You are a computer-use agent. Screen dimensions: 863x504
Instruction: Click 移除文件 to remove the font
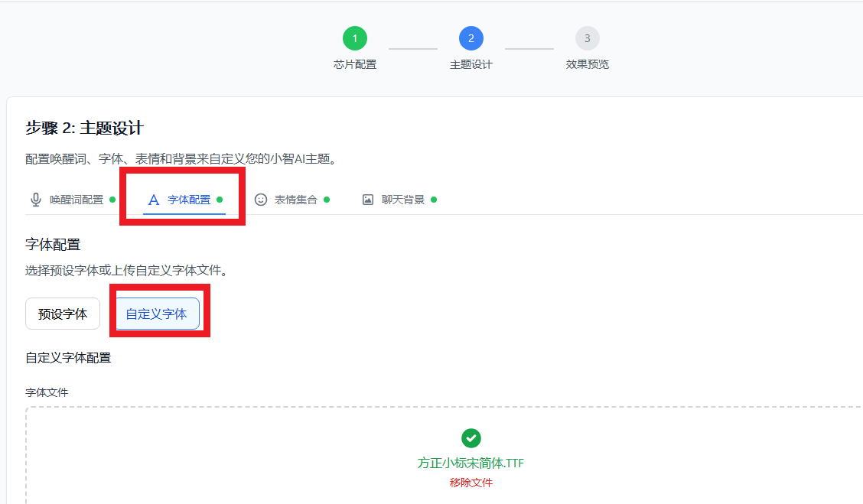click(x=471, y=483)
